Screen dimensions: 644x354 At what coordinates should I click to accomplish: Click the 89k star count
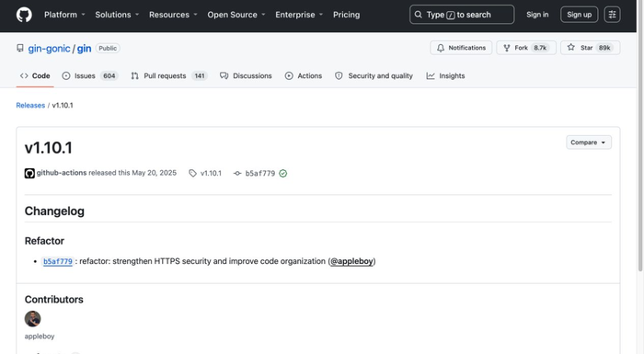pos(604,48)
